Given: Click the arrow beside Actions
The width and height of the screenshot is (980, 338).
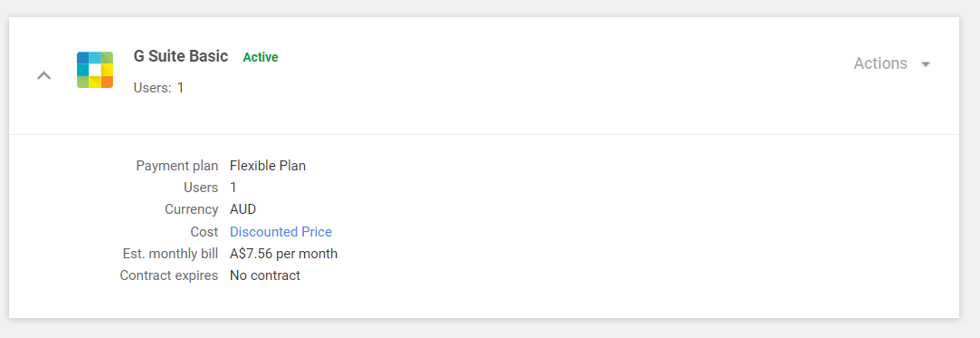Looking at the screenshot, I should 926,63.
